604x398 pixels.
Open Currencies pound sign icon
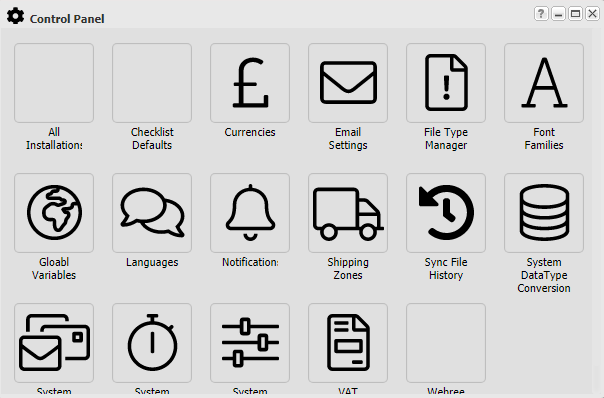pos(250,83)
